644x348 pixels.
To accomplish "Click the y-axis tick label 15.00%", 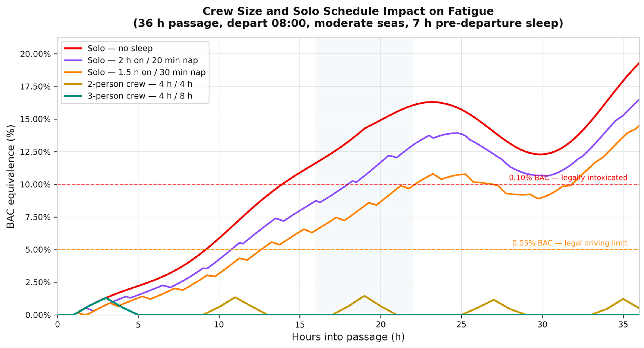I will (36, 119).
